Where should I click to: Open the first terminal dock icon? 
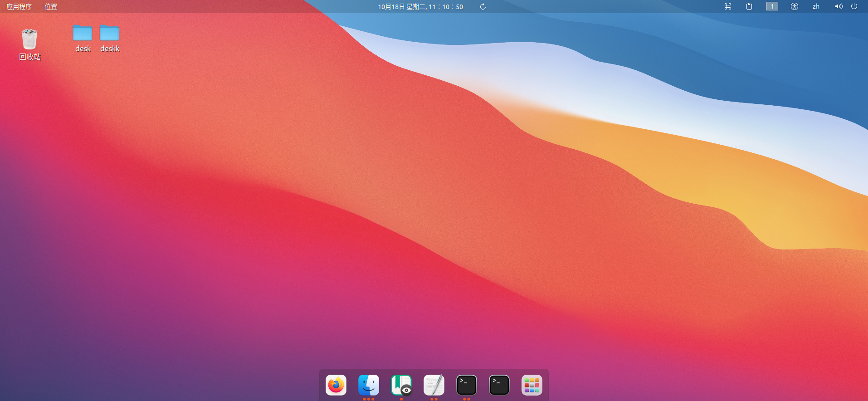click(467, 385)
